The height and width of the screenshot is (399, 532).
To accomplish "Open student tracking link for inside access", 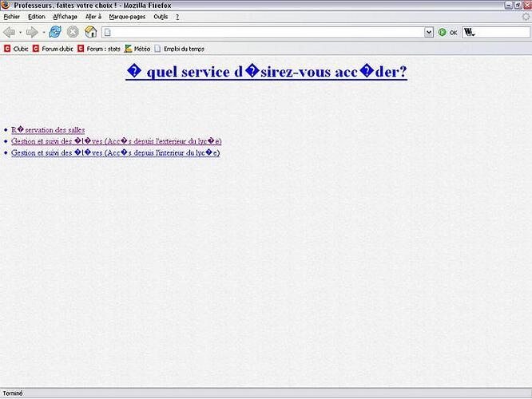I will pyautogui.click(x=115, y=152).
